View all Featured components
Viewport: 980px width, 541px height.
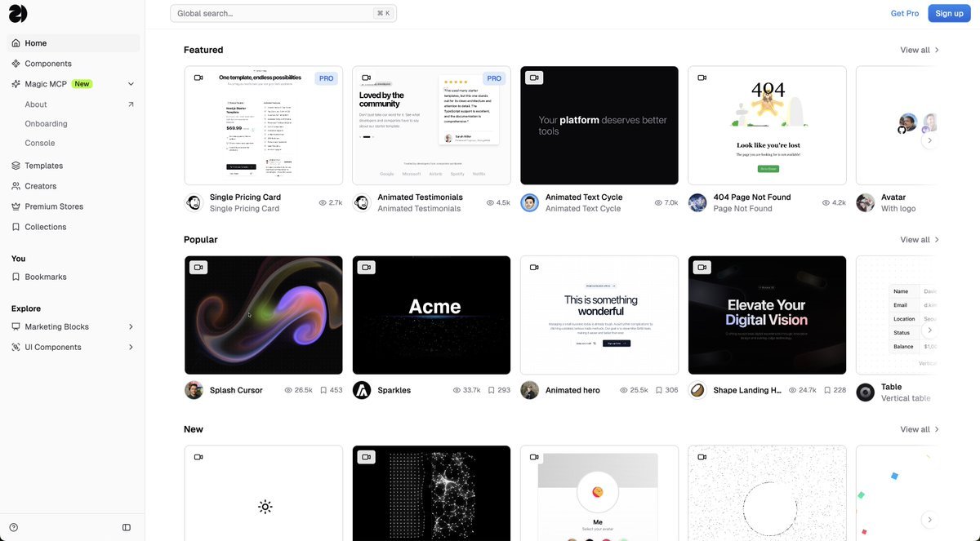point(920,50)
